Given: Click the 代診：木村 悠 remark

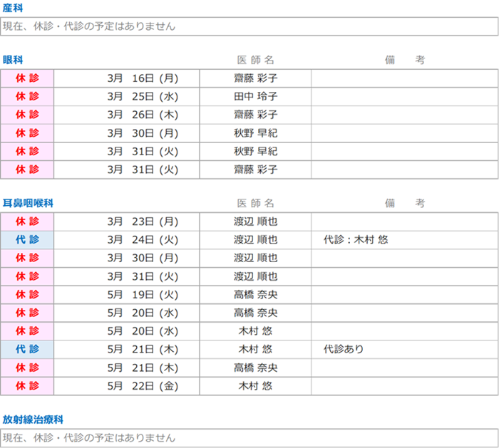Looking at the screenshot, I should (x=356, y=240).
